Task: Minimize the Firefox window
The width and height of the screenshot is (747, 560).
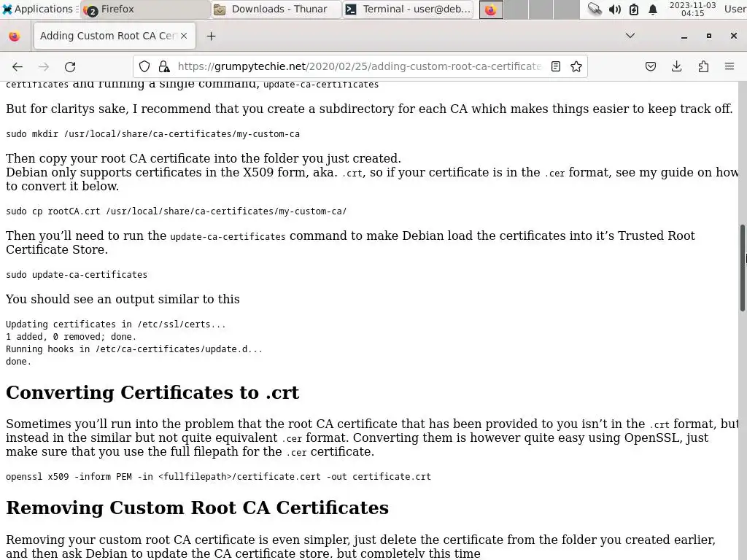Action: pyautogui.click(x=684, y=36)
